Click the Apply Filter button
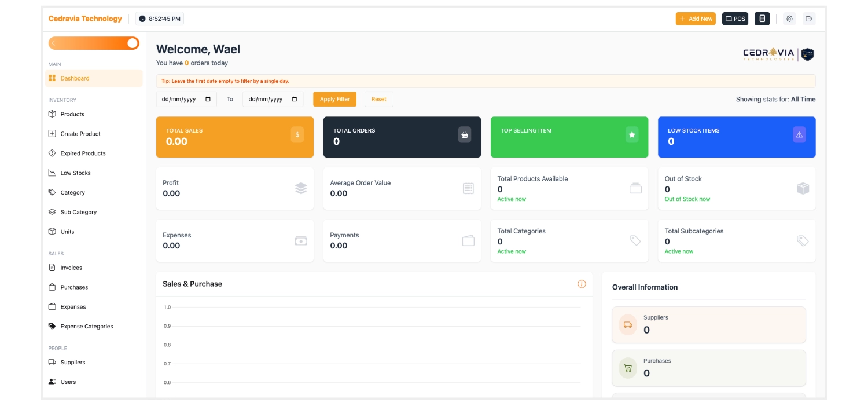 [334, 99]
